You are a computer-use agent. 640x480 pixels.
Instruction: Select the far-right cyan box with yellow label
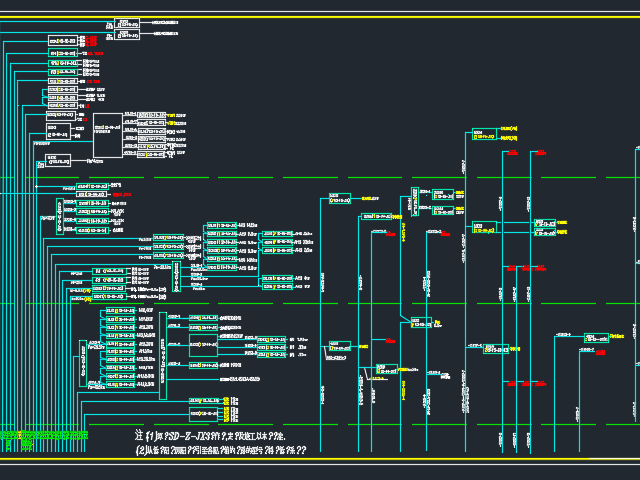(596, 338)
